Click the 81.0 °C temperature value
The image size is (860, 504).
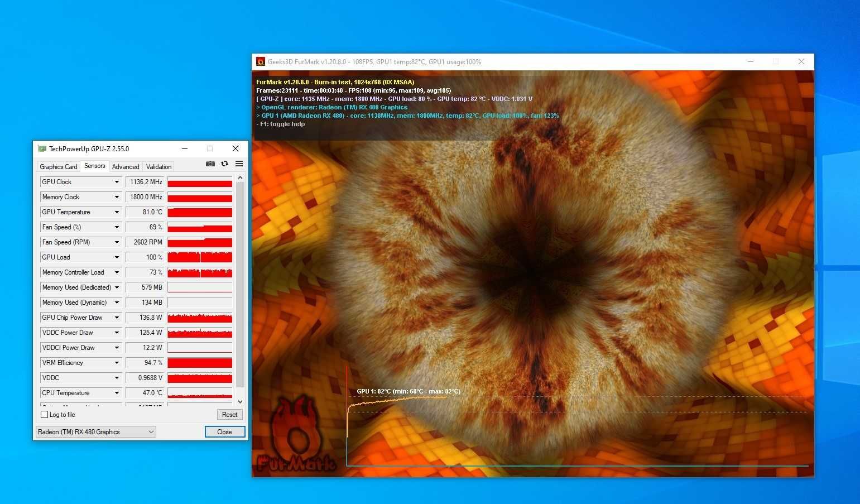click(145, 212)
